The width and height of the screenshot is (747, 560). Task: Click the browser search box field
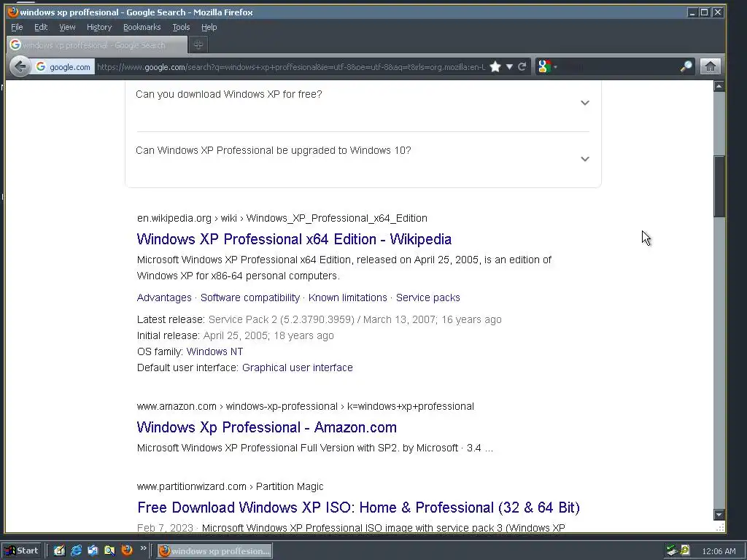[619, 66]
